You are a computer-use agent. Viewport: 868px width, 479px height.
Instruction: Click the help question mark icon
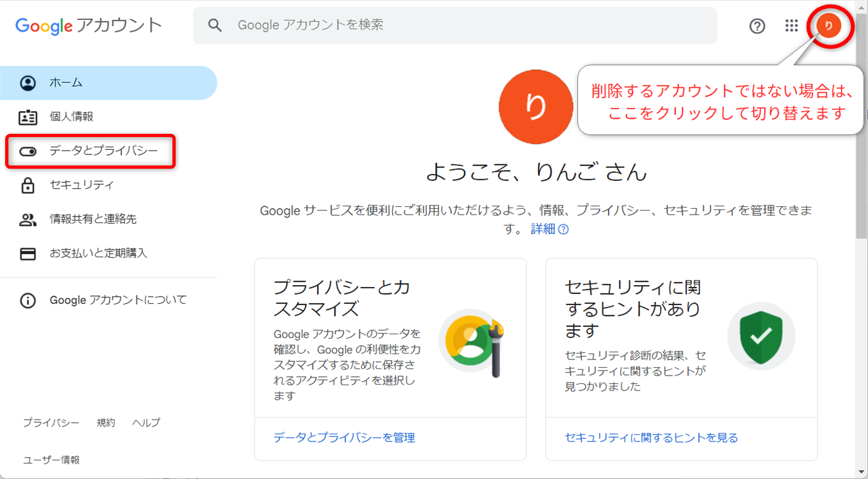[x=757, y=26]
